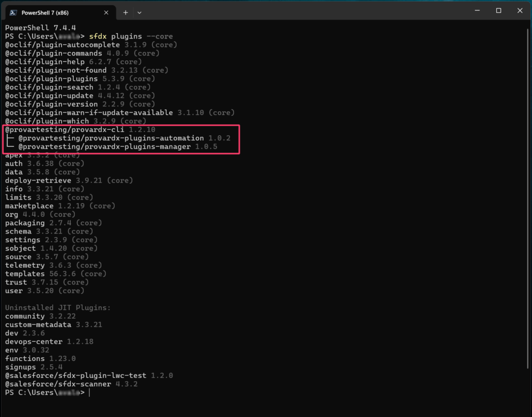Click the '@oclif/plugin-autocomplete' line

click(91, 45)
